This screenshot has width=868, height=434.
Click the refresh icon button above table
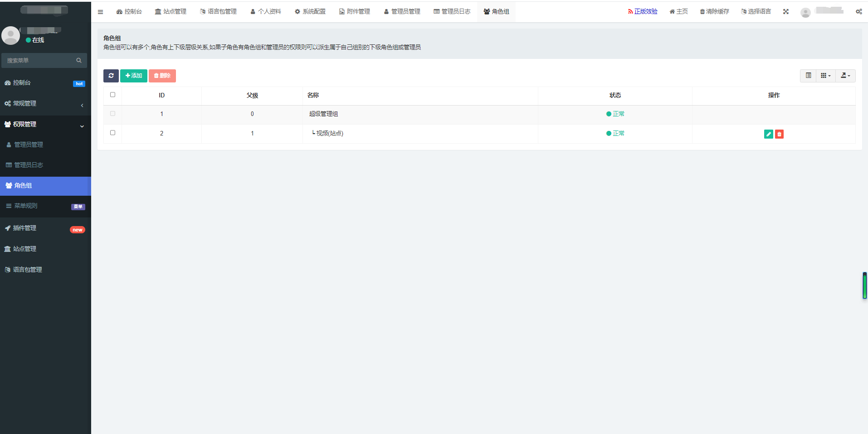click(x=111, y=76)
